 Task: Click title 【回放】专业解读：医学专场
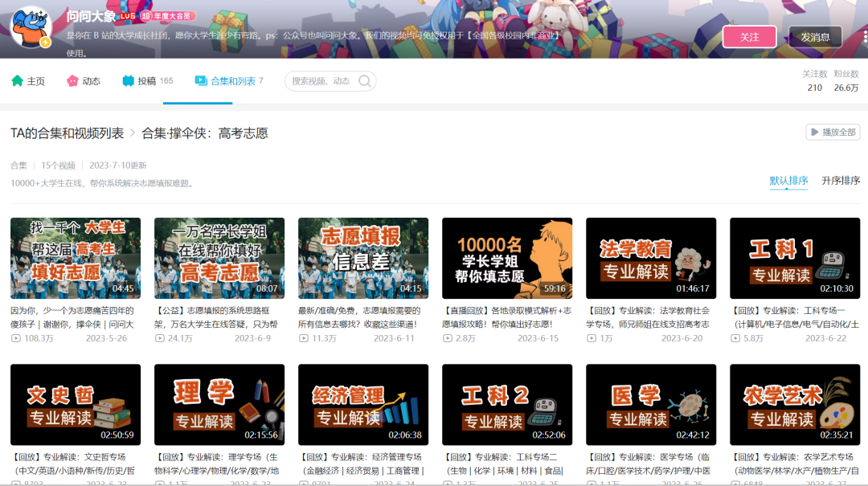pos(649,464)
